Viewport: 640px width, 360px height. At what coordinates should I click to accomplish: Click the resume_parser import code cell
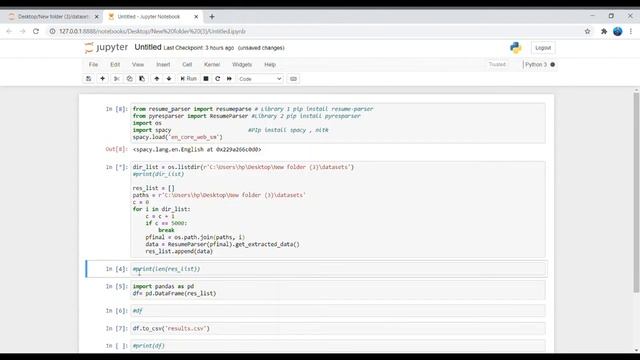[338, 123]
